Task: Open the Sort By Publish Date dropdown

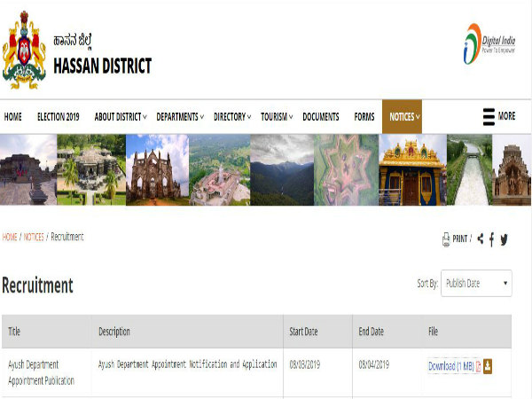Action: 476,284
